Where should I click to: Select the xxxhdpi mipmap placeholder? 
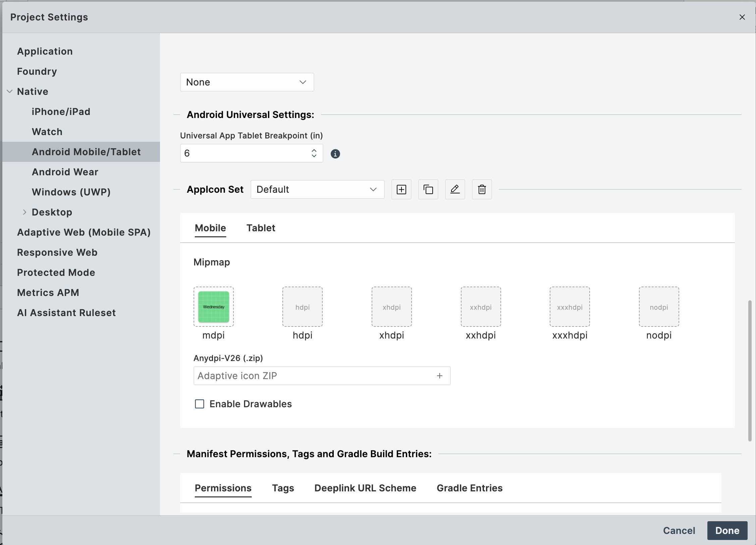570,307
